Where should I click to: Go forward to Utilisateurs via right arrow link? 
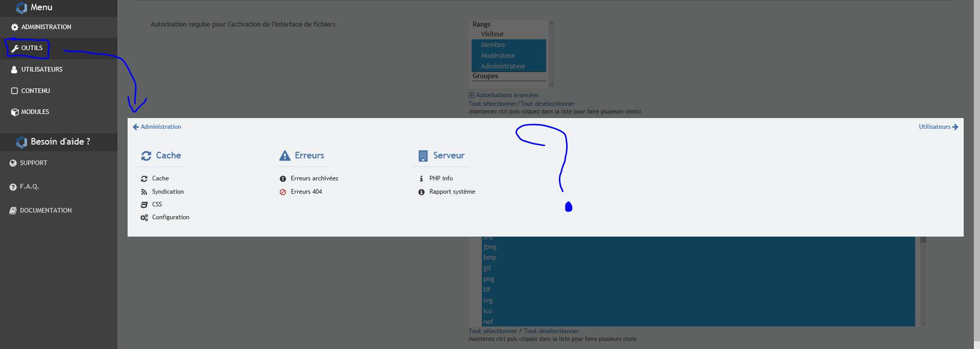click(938, 127)
